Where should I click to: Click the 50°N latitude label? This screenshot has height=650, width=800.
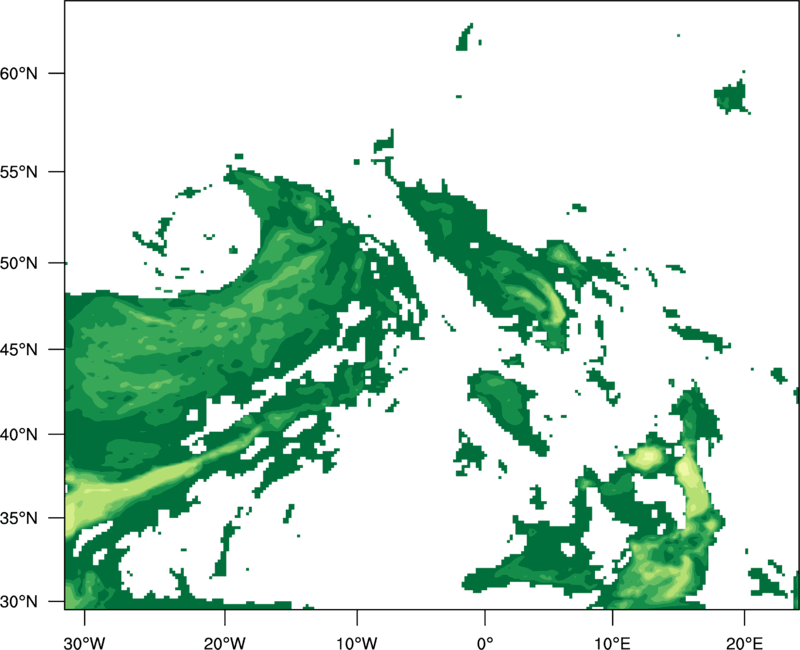pyautogui.click(x=19, y=263)
